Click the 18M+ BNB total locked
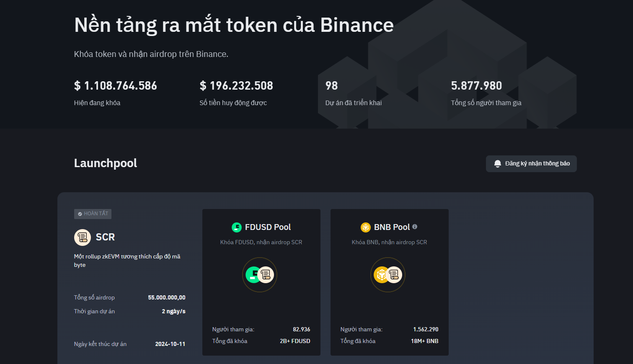This screenshot has width=633, height=364. click(x=424, y=341)
